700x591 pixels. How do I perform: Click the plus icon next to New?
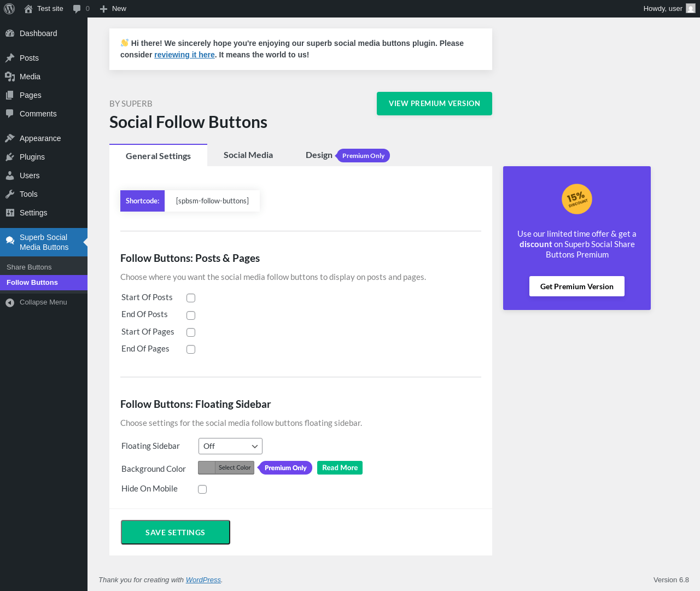click(x=103, y=9)
